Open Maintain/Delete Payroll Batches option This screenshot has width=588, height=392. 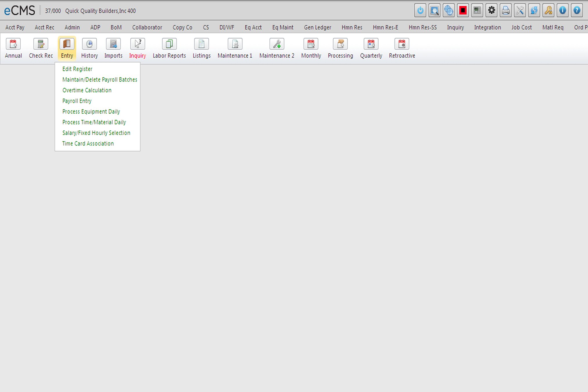[100, 80]
